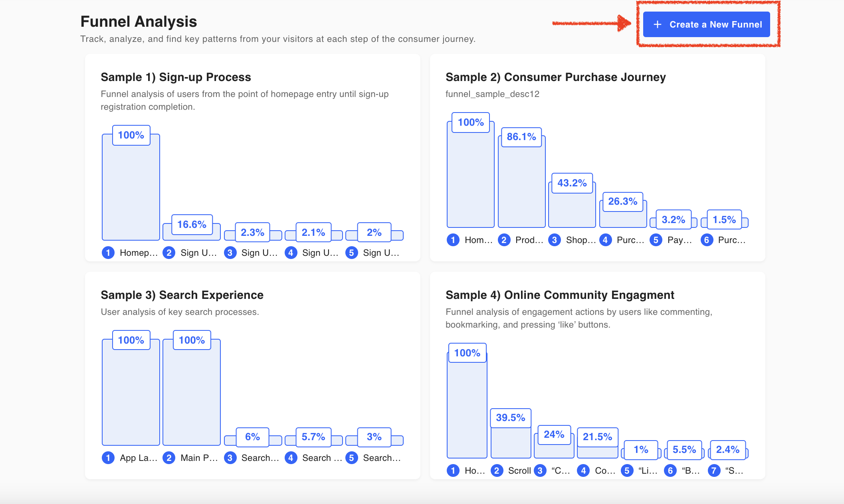
Task: Select the 39.5% bar in Community funnel
Action: tap(511, 443)
